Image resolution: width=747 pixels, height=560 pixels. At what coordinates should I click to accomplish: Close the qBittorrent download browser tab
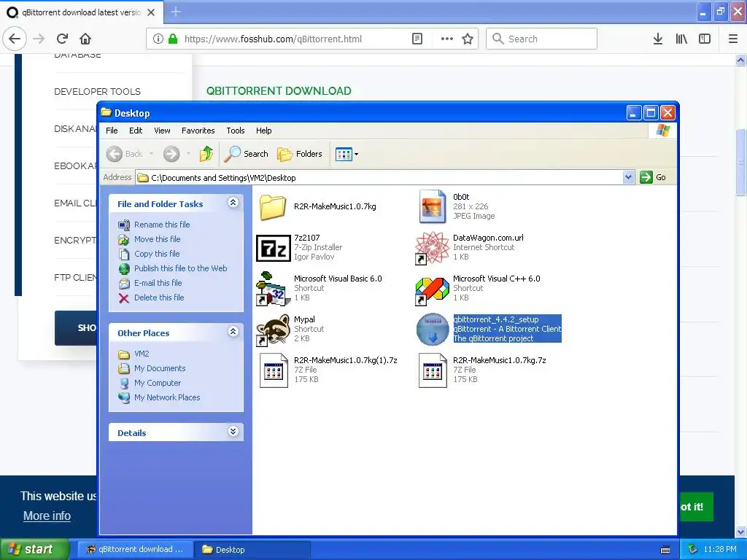tap(151, 12)
